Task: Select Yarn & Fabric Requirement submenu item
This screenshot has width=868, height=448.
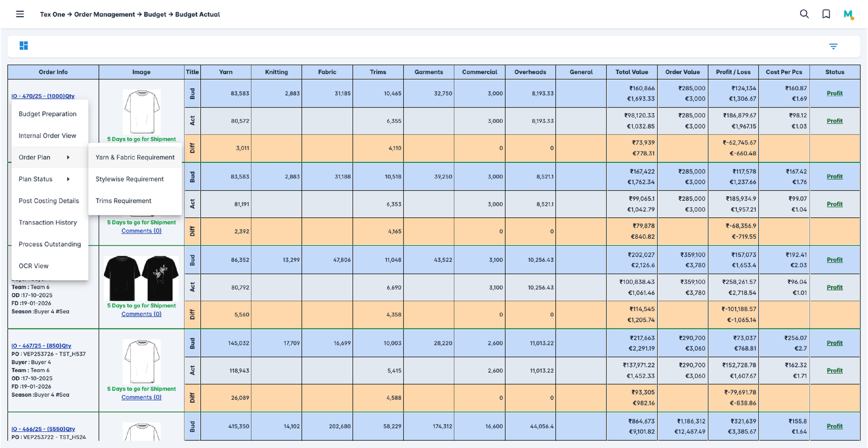Action: 135,157
